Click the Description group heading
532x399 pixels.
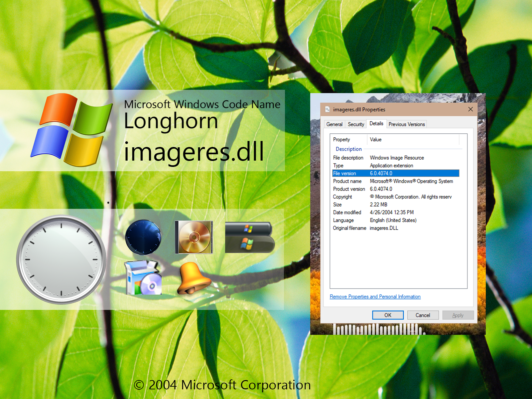(348, 149)
